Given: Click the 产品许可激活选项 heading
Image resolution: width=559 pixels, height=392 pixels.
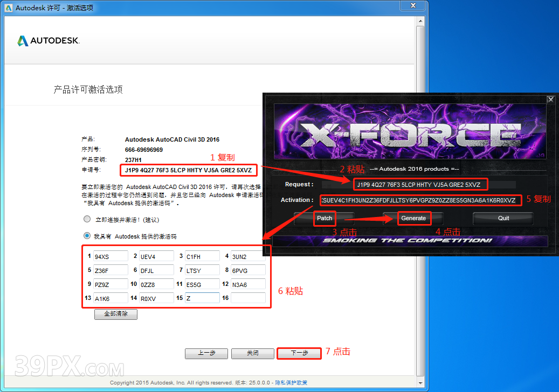Looking at the screenshot, I should (x=88, y=89).
